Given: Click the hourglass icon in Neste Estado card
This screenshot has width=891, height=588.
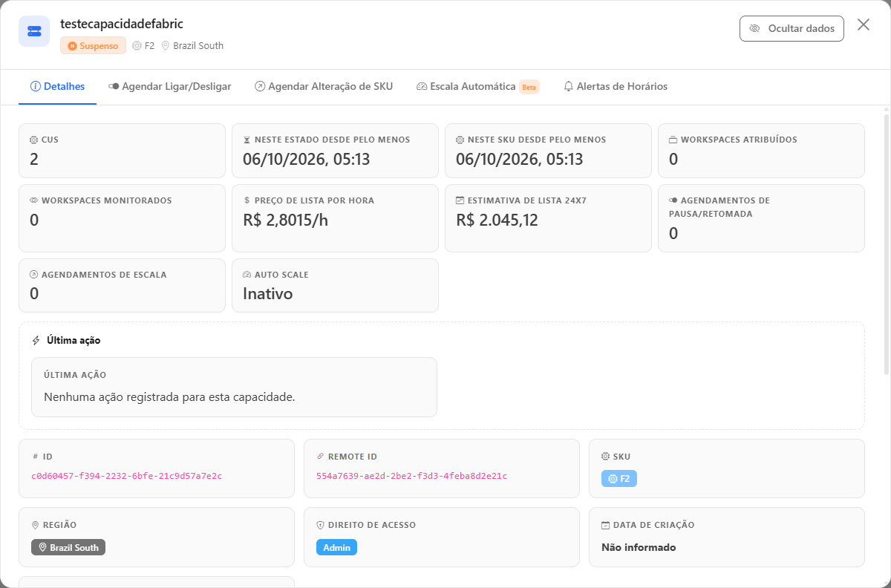Looking at the screenshot, I should tap(247, 140).
